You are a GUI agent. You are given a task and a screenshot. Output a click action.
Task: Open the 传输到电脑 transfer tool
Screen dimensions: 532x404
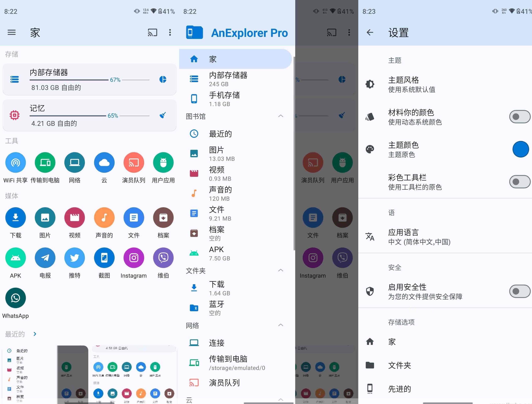coord(45,163)
